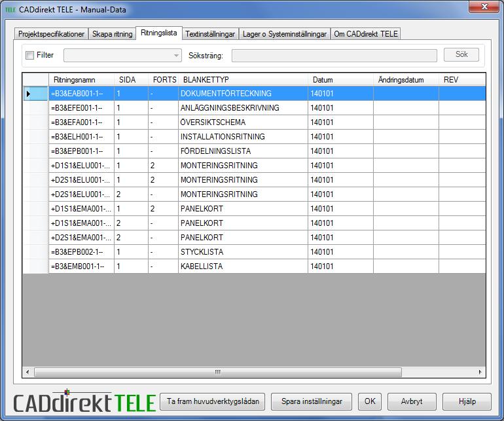The image size is (504, 421).
Task: Select the Ritningslista tab
Action: 159,33
